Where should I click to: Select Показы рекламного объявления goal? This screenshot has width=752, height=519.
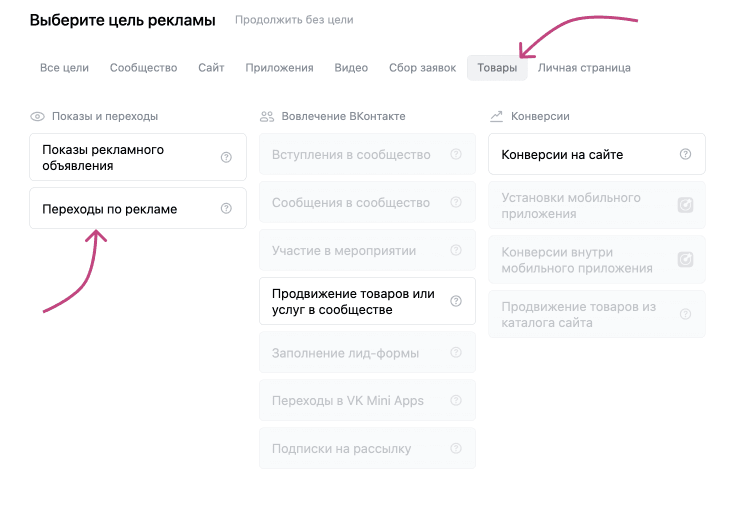(110, 157)
